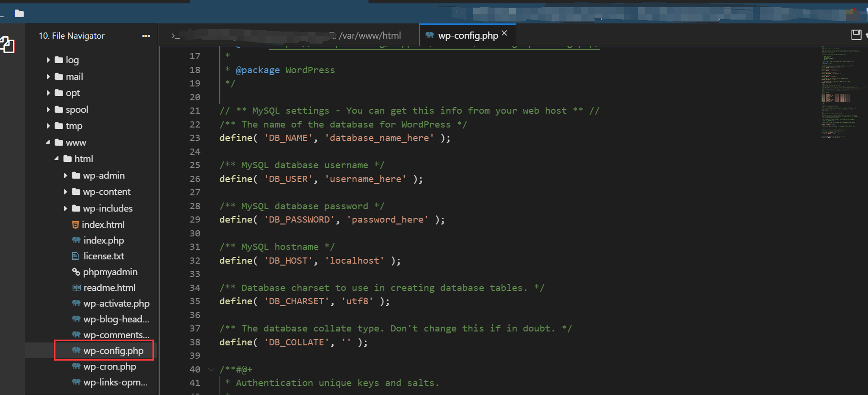
Task: Fold code block at line 40
Action: click(211, 369)
